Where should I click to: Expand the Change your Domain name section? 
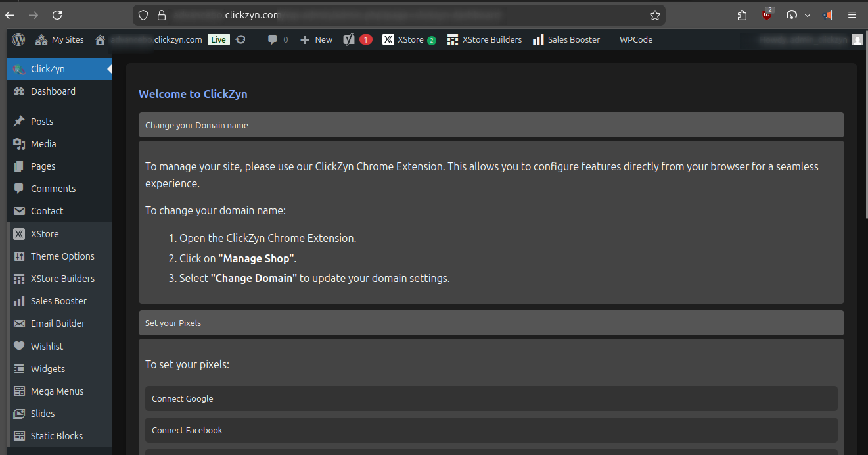pos(491,125)
